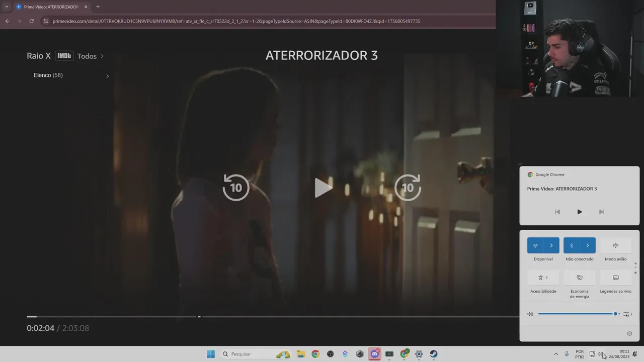The height and width of the screenshot is (362, 644).
Task: Open OBS Studio from taskbar
Action: pos(330,354)
